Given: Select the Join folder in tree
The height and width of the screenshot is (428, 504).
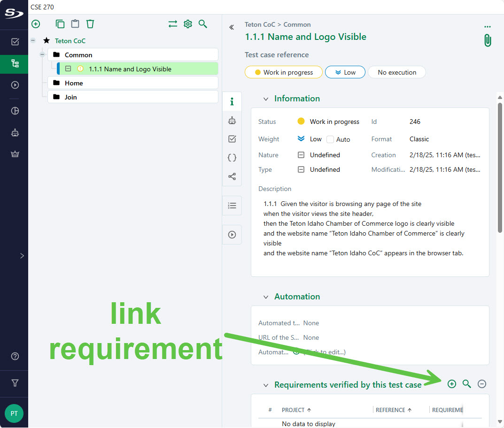Looking at the screenshot, I should coord(71,97).
